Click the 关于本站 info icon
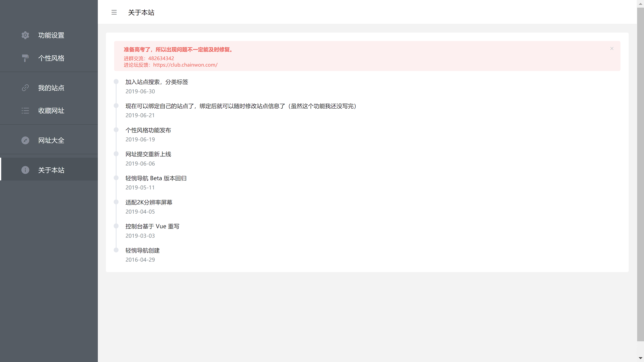Screen dimensions: 644x362 pyautogui.click(x=25, y=170)
